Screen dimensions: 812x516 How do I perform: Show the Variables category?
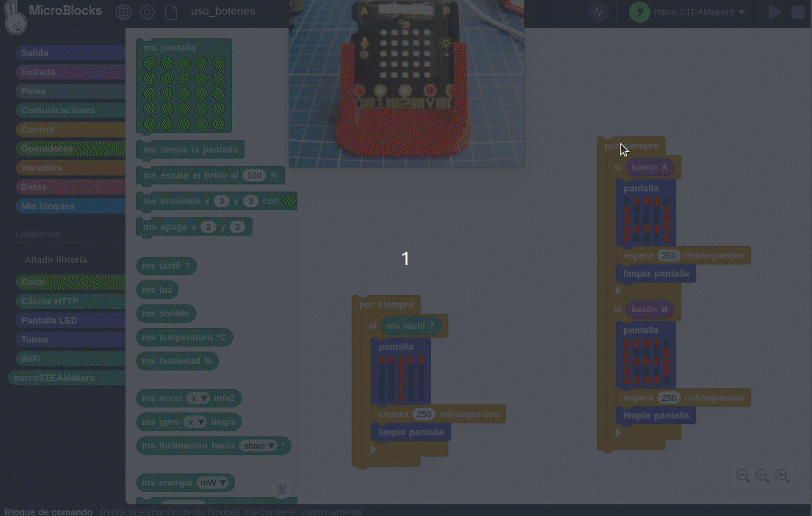(x=70, y=167)
